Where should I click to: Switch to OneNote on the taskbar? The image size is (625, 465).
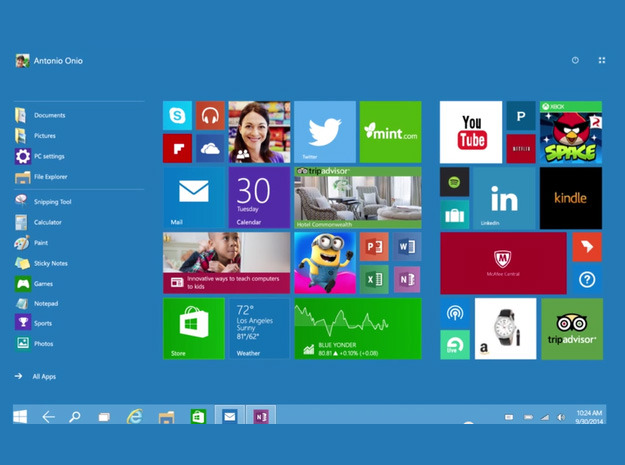261,416
